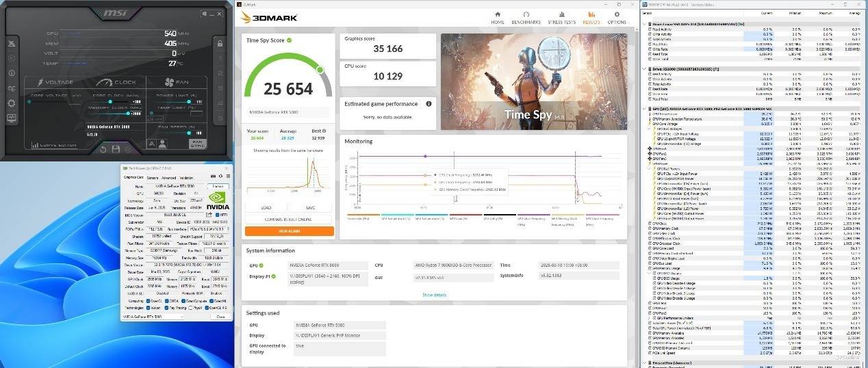Toggle the GPU-Z PhysX checkbox

point(190,308)
